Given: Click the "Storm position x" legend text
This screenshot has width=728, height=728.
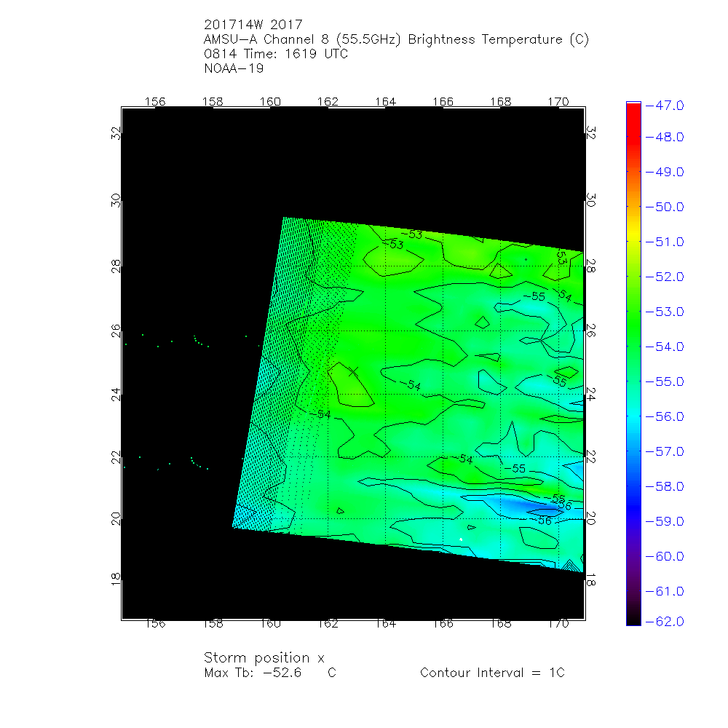Looking at the screenshot, I should [264, 658].
